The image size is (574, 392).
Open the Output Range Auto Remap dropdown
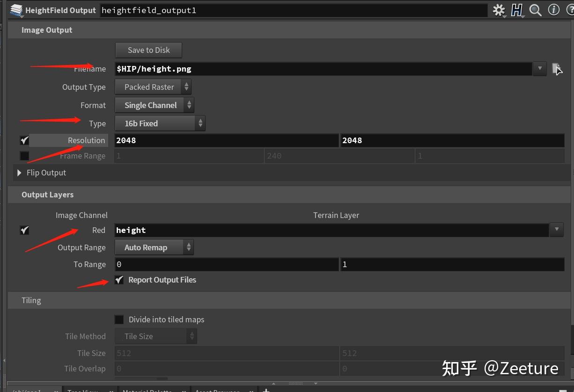(x=155, y=247)
